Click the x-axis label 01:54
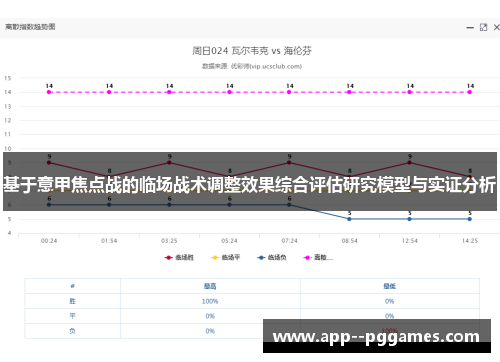 coord(109,241)
